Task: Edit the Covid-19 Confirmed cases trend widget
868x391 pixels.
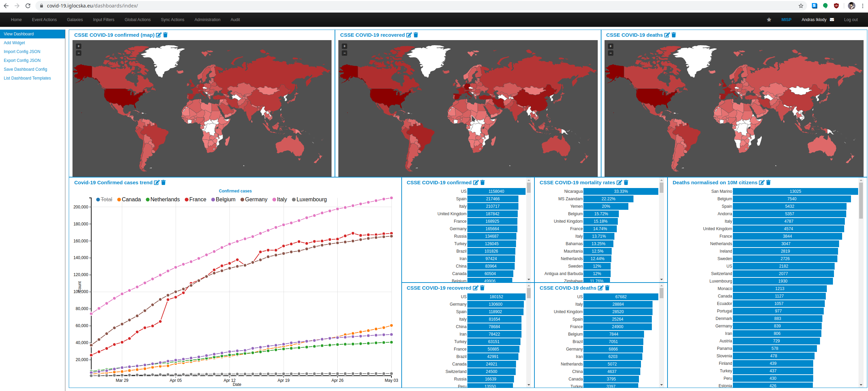Action: pos(157,183)
